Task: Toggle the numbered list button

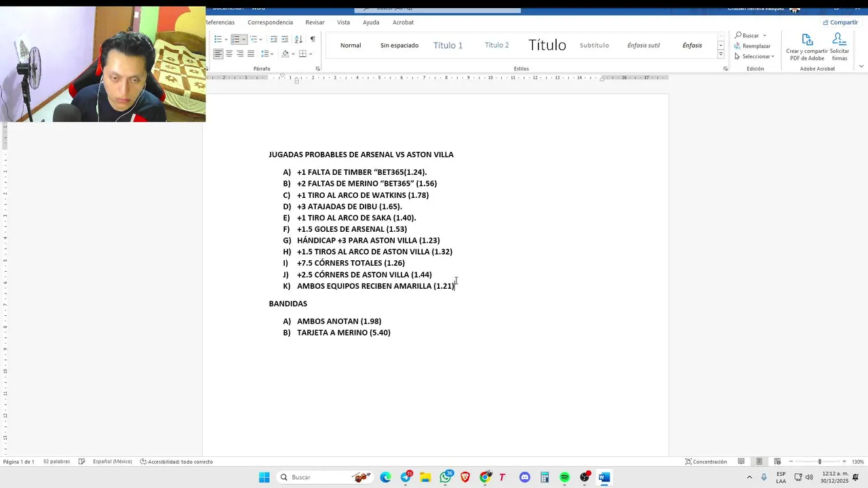Action: 235,39
